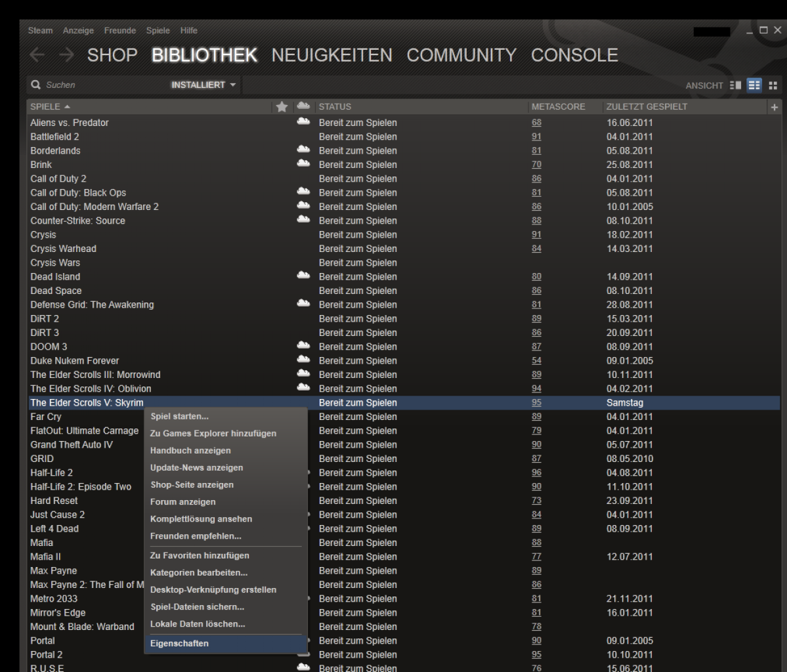Viewport: 787px width, 672px height.
Task: Click cloud icon for DOOM 3
Action: coord(303,345)
